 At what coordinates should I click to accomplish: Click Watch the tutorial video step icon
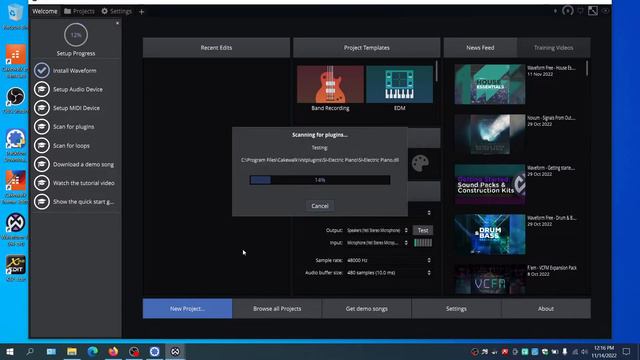coord(42,183)
